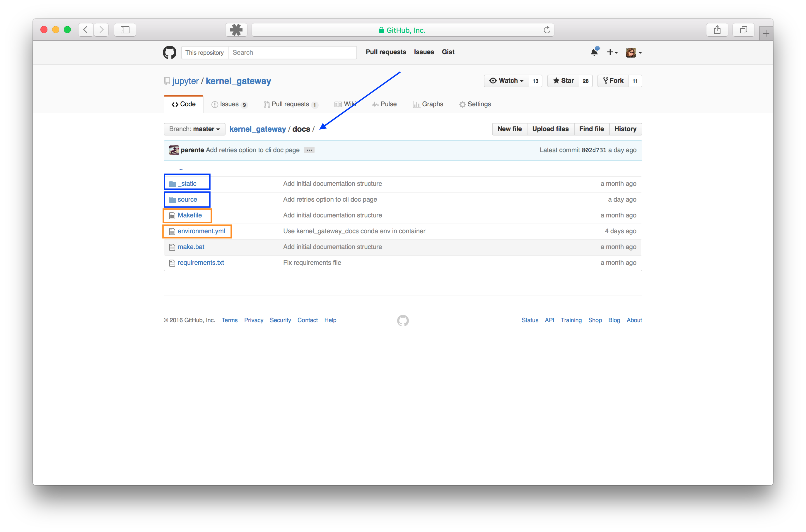The width and height of the screenshot is (806, 532).
Task: Open the notifications bell icon
Action: (594, 52)
